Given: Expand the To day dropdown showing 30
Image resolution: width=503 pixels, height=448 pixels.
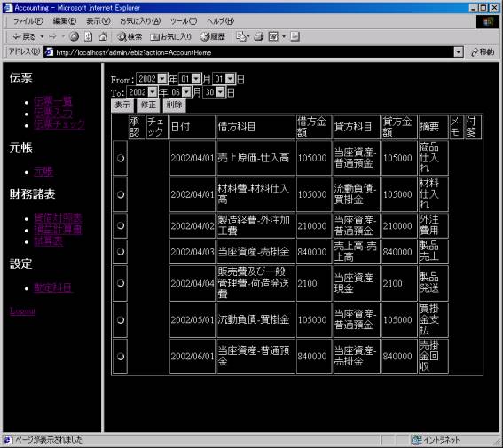Looking at the screenshot, I should 220,92.
